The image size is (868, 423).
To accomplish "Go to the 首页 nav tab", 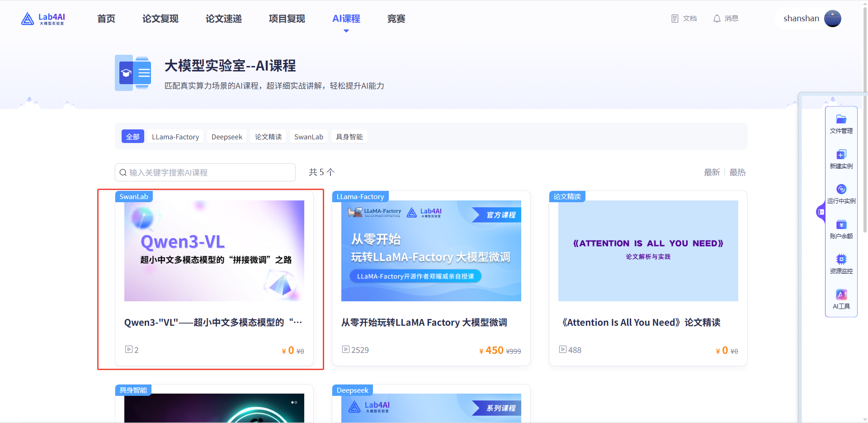I will tap(106, 19).
